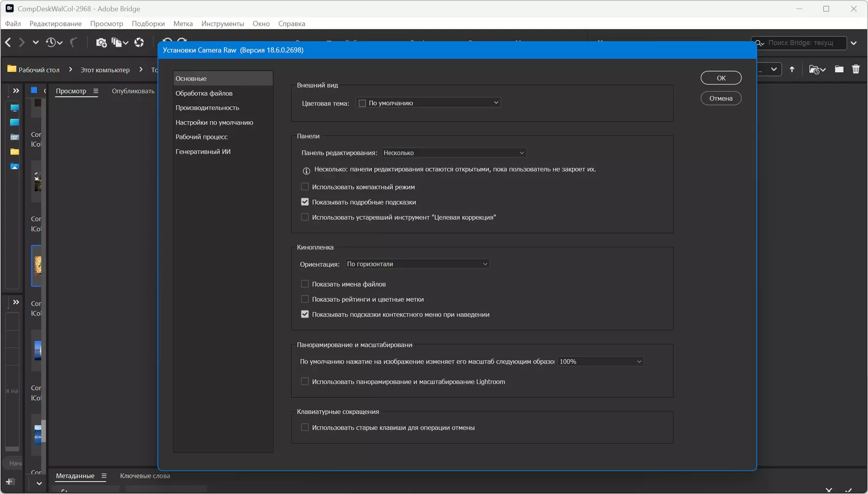Select the Настройки по умолчанию category

[223, 123]
